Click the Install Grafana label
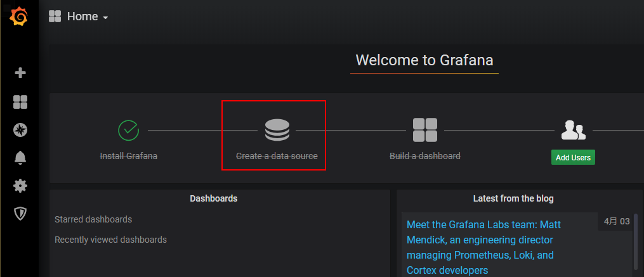This screenshot has height=277, width=644. pyautogui.click(x=129, y=157)
